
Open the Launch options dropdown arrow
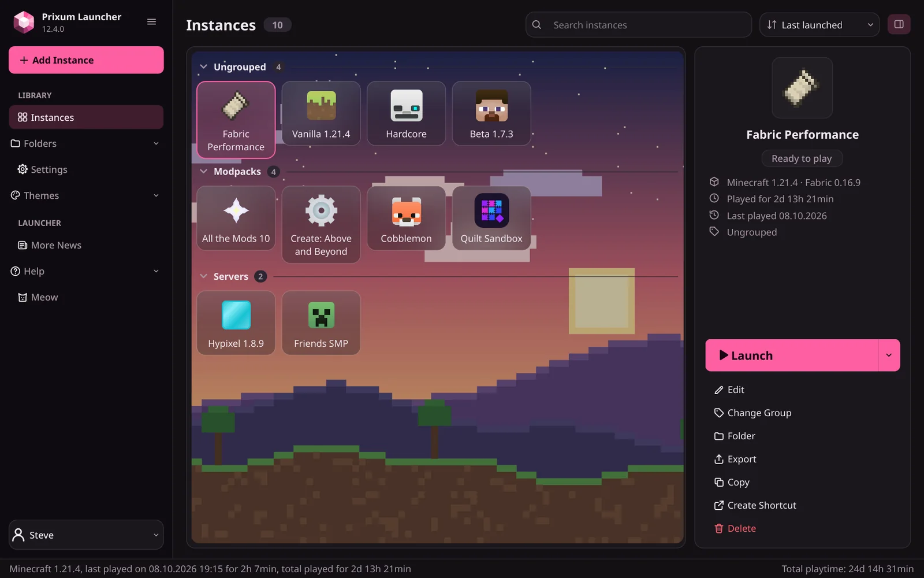(889, 355)
